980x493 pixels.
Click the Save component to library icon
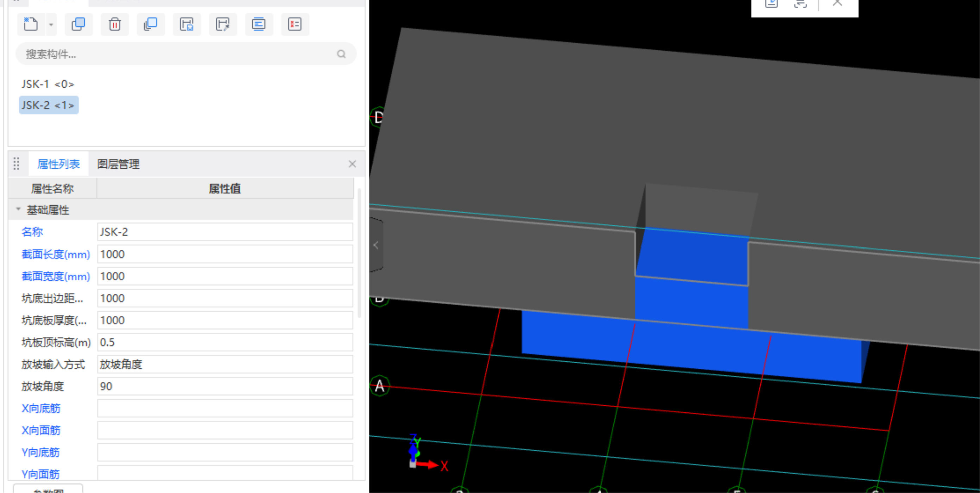[186, 24]
